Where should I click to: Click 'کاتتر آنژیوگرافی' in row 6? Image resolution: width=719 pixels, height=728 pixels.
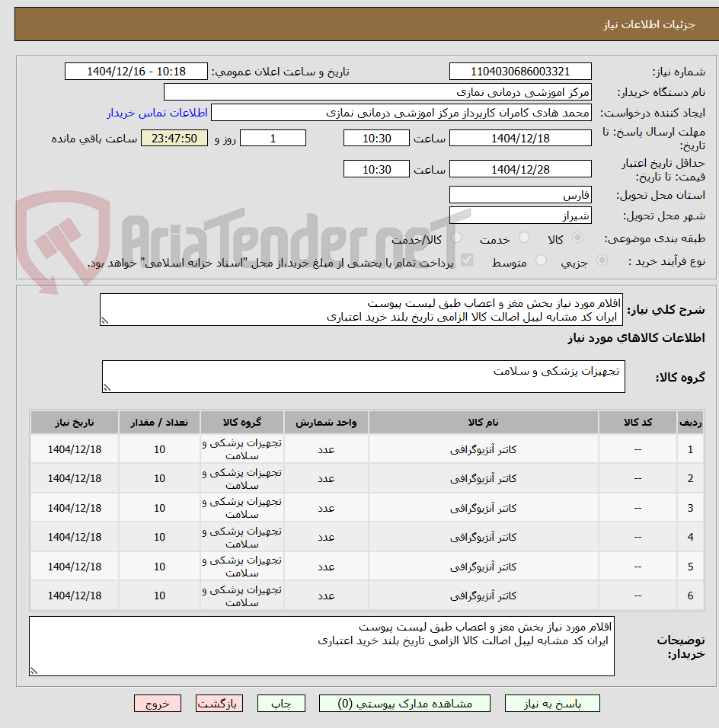[483, 595]
